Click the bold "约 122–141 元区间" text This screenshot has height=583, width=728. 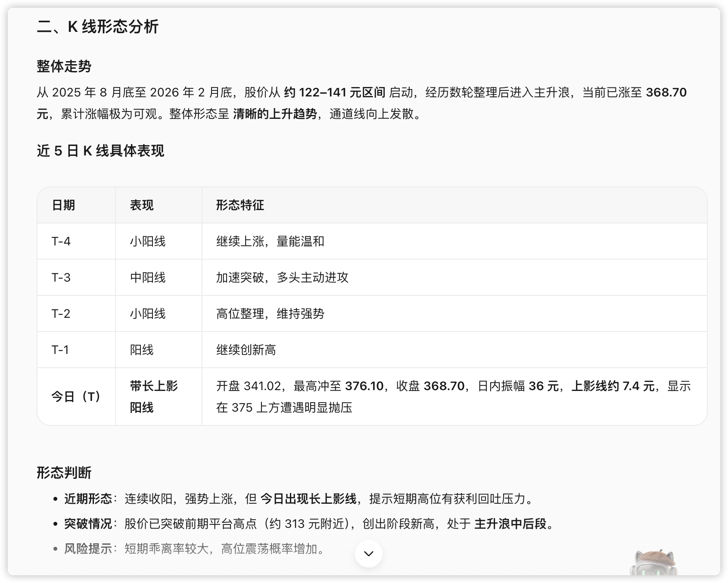[335, 92]
